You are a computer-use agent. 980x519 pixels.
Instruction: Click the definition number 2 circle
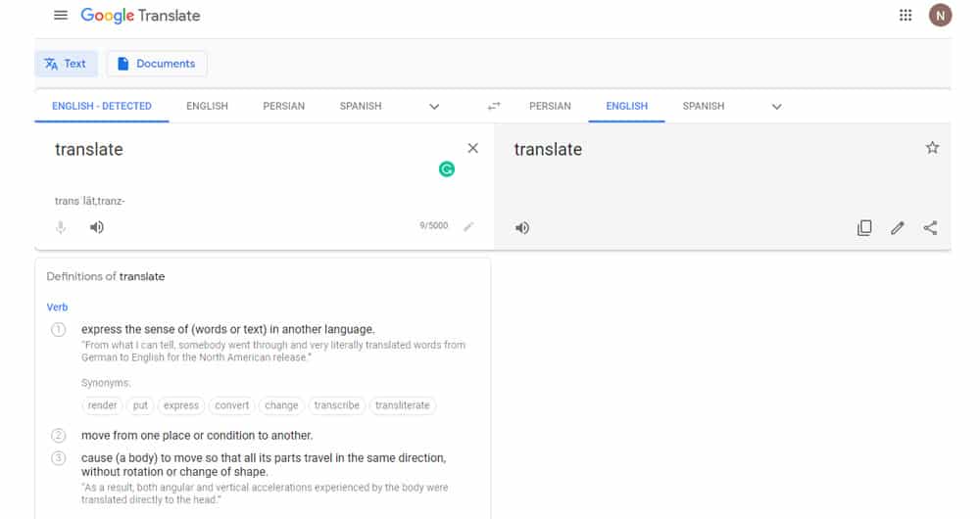tap(58, 436)
